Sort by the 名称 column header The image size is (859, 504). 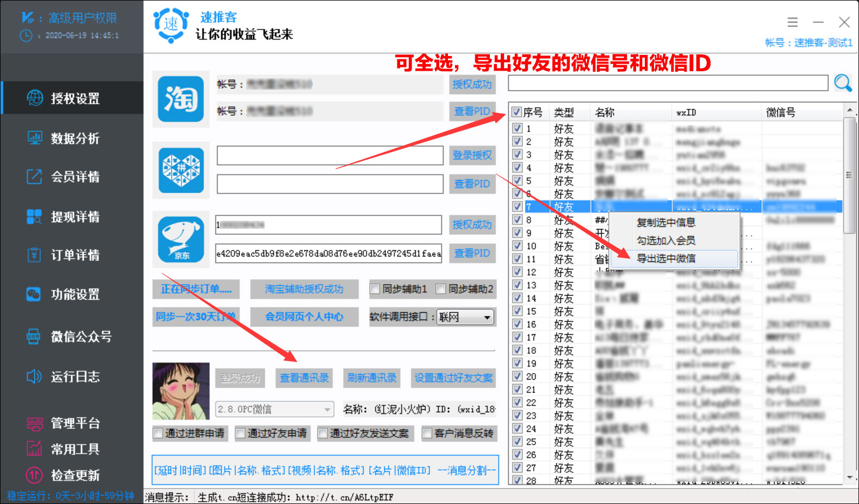(x=631, y=113)
